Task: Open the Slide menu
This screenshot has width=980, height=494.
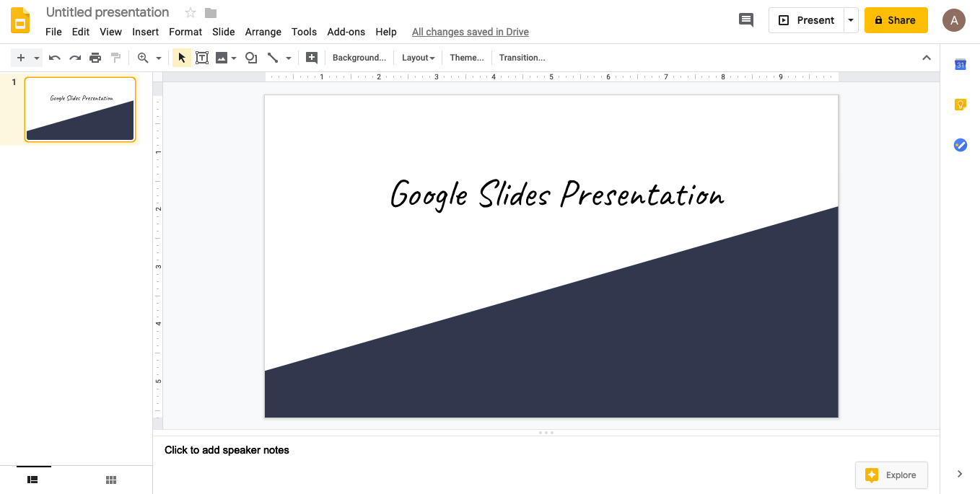Action: (x=223, y=32)
